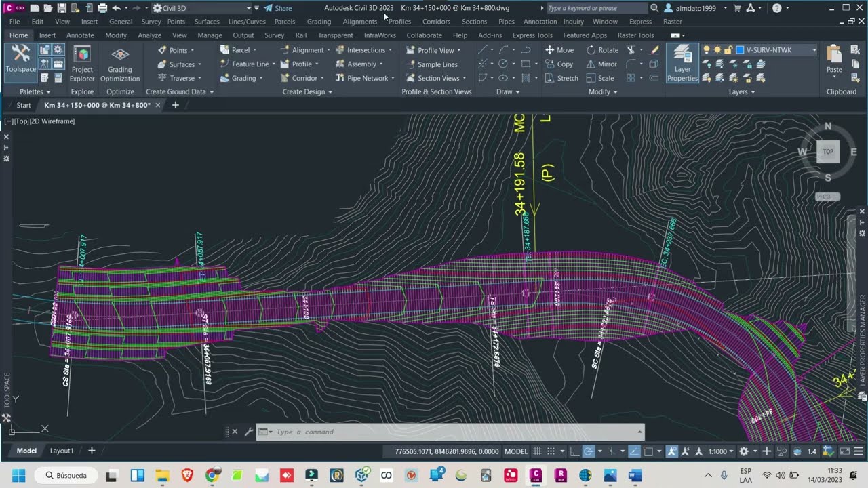Expand the Alignment dropdown
This screenshot has height=488, width=868.
328,50
